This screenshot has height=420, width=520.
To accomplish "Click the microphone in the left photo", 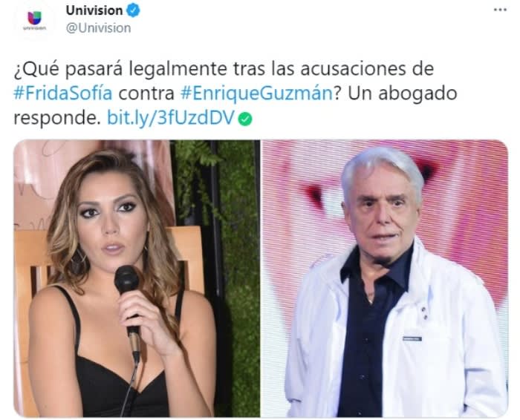I will [x=129, y=306].
